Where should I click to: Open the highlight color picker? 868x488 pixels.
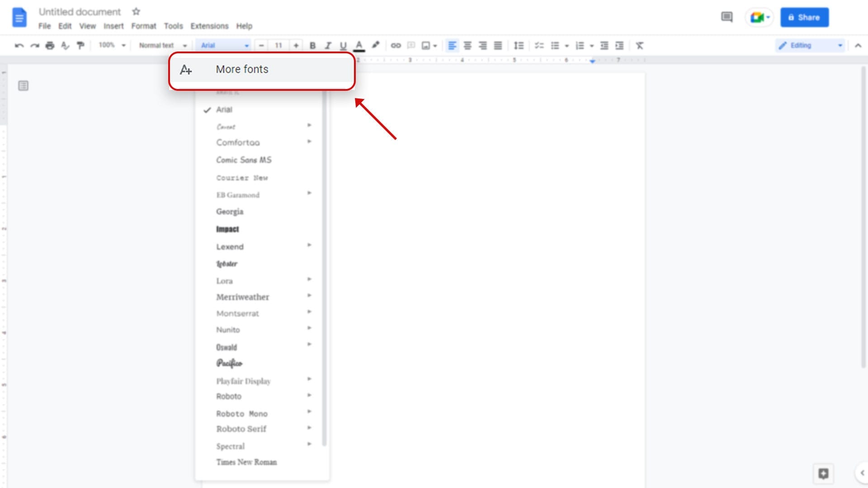point(375,45)
